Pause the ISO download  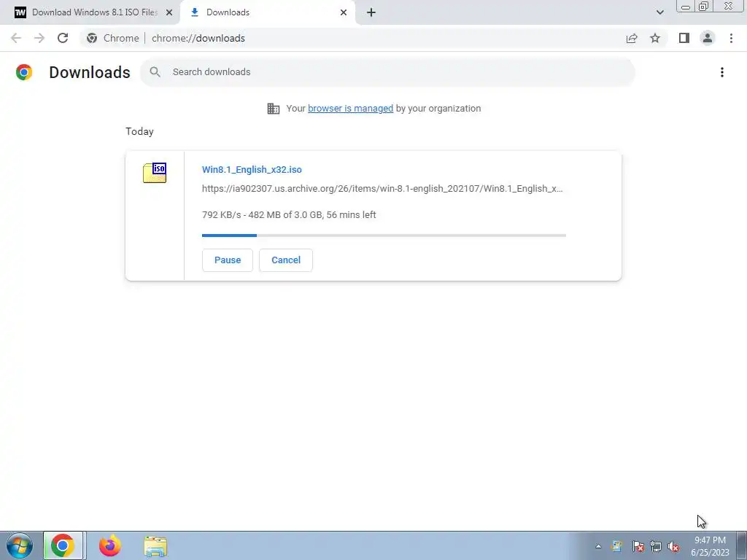[x=228, y=260]
